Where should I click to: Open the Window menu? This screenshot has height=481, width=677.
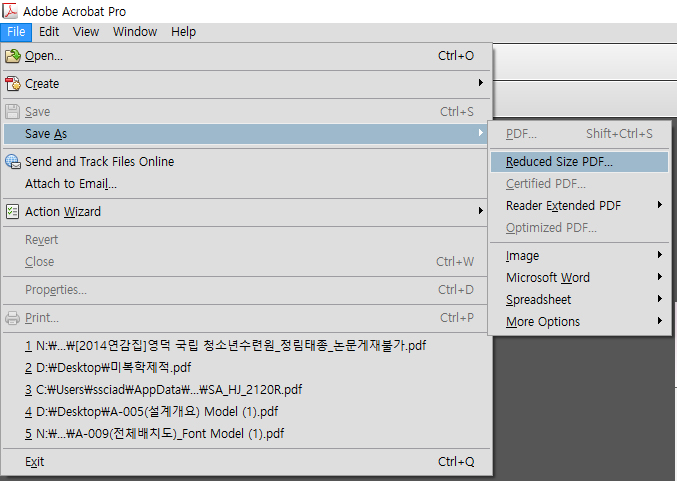[x=135, y=32]
